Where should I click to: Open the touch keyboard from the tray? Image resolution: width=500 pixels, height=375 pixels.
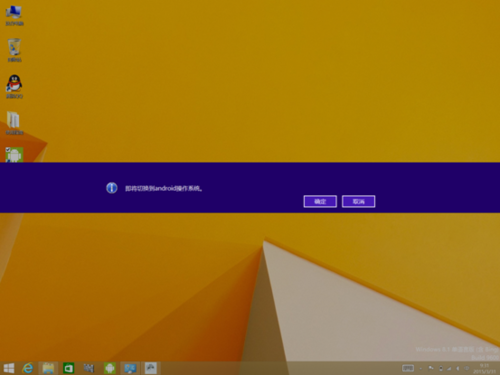[x=408, y=368]
